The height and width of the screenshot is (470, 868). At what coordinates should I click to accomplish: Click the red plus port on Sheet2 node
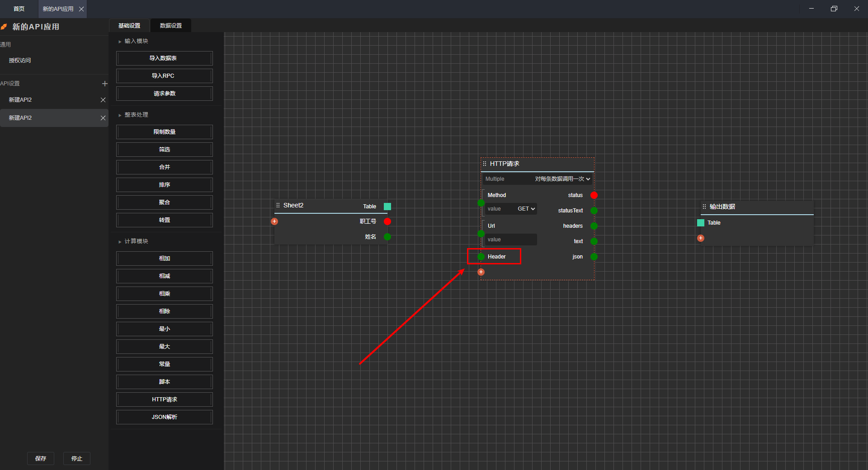[274, 221]
